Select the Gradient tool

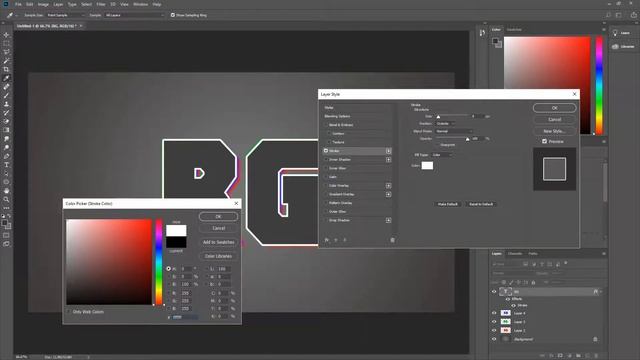[x=7, y=130]
